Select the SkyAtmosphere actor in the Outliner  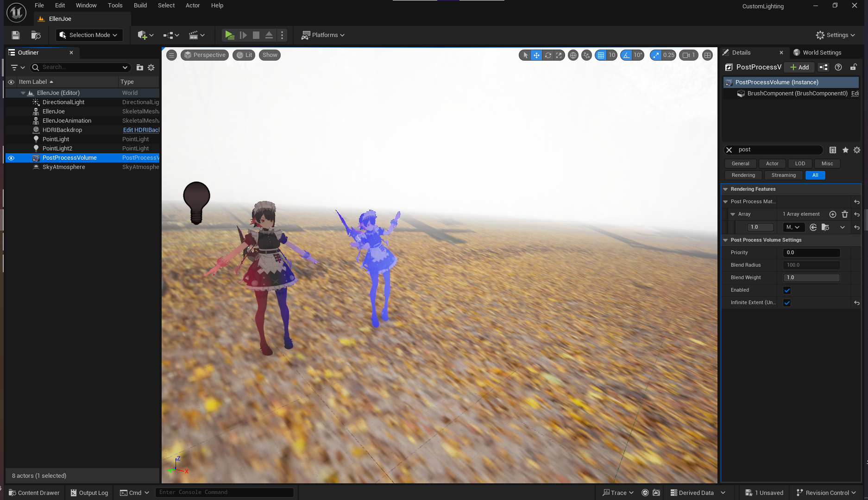pyautogui.click(x=64, y=167)
